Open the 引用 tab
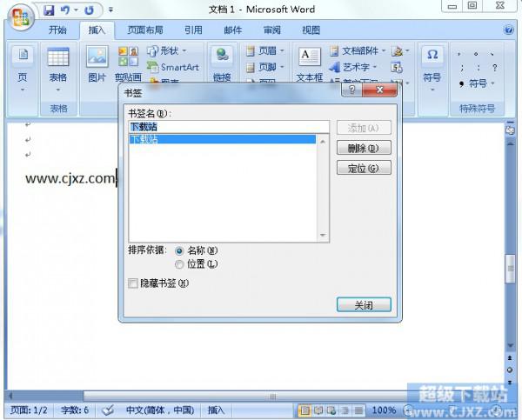 tap(193, 30)
